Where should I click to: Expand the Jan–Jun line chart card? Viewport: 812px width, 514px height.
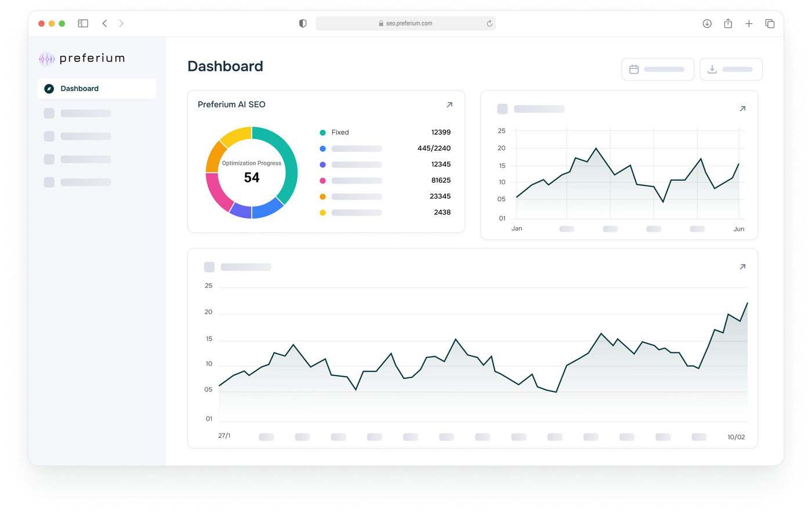742,109
